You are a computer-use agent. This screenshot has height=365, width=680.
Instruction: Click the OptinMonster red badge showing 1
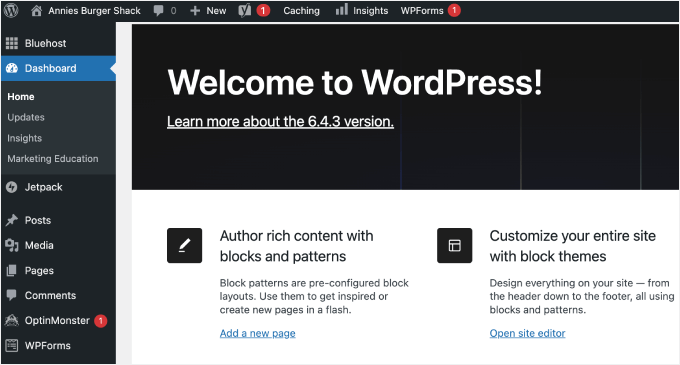pyautogui.click(x=101, y=321)
